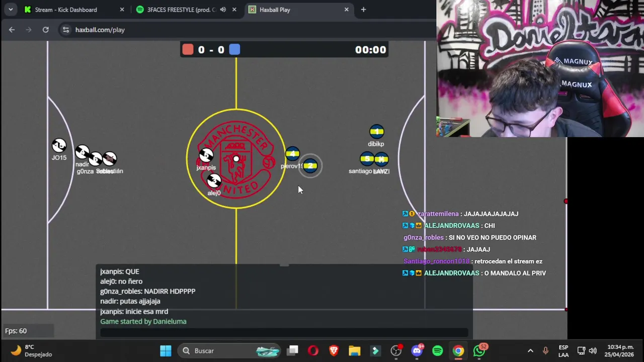Viewport: 644px width, 362px height.
Task: Open Google Chrome from taskbar
Action: [458, 350]
